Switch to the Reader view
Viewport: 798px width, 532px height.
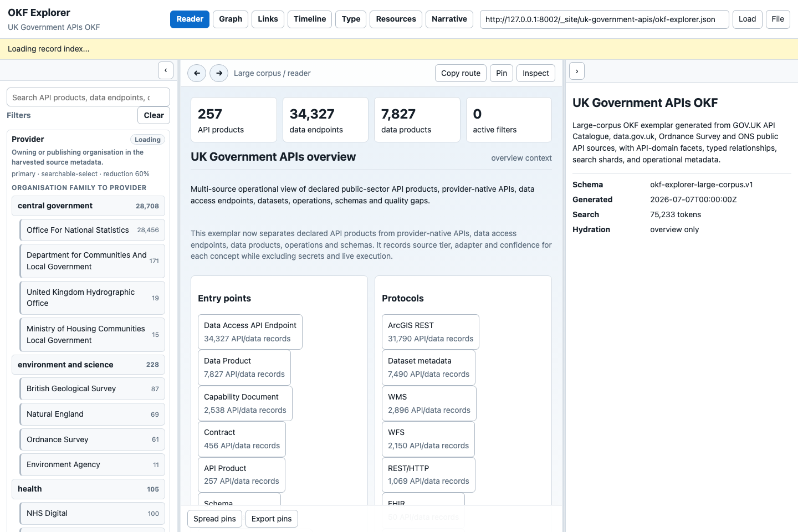pyautogui.click(x=190, y=19)
